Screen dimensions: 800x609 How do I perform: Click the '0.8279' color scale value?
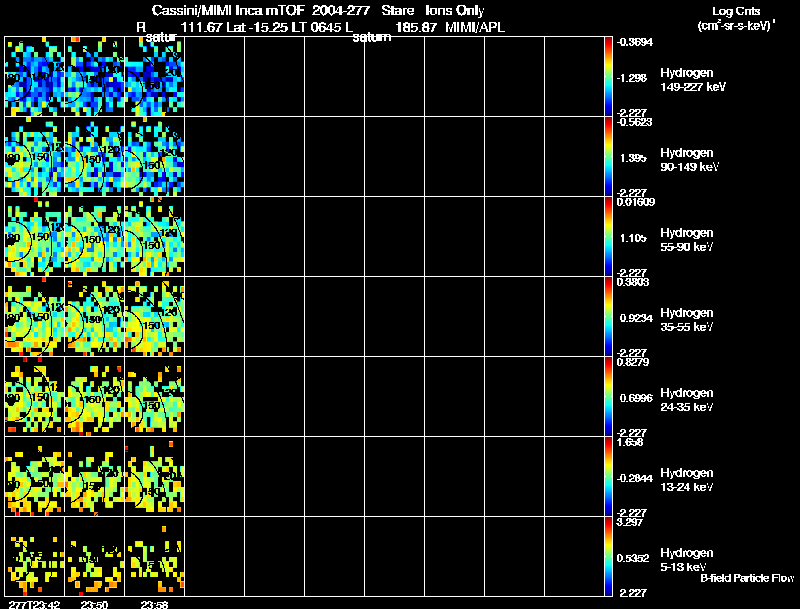pos(633,362)
